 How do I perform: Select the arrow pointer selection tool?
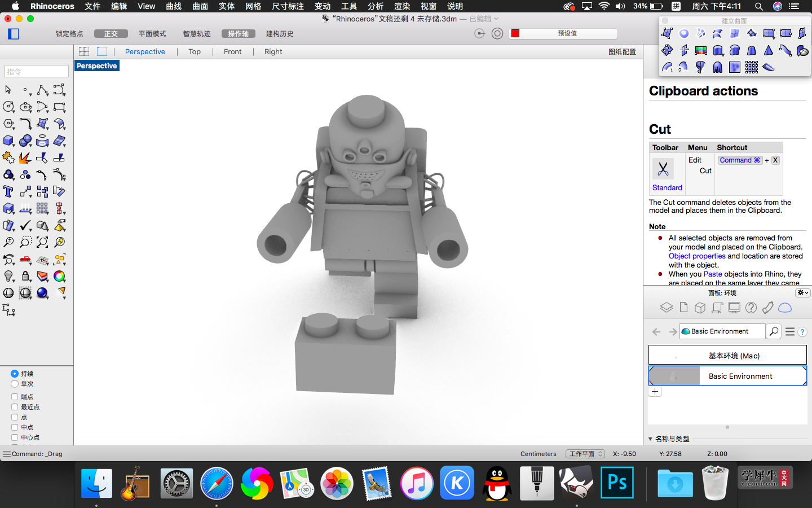point(8,90)
